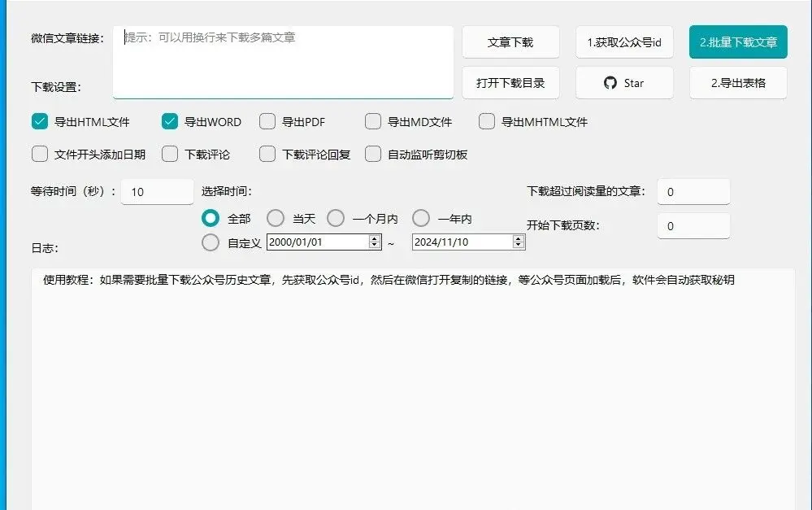This screenshot has width=812, height=510.
Task: Select the 一年内 radio button
Action: (421, 218)
